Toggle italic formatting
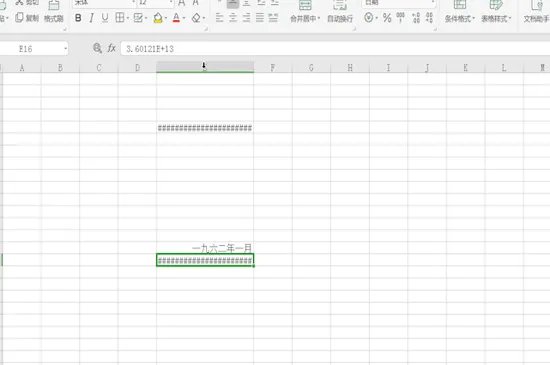This screenshot has height=365, width=550. point(91,18)
